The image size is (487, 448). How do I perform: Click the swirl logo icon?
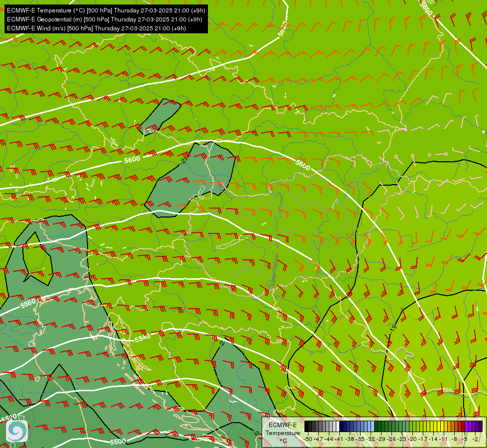click(17, 431)
